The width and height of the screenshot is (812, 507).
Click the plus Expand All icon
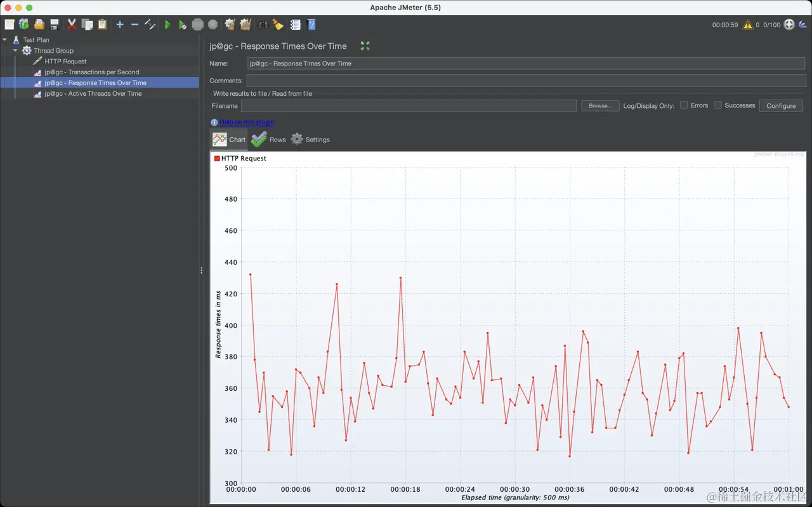pyautogui.click(x=120, y=25)
